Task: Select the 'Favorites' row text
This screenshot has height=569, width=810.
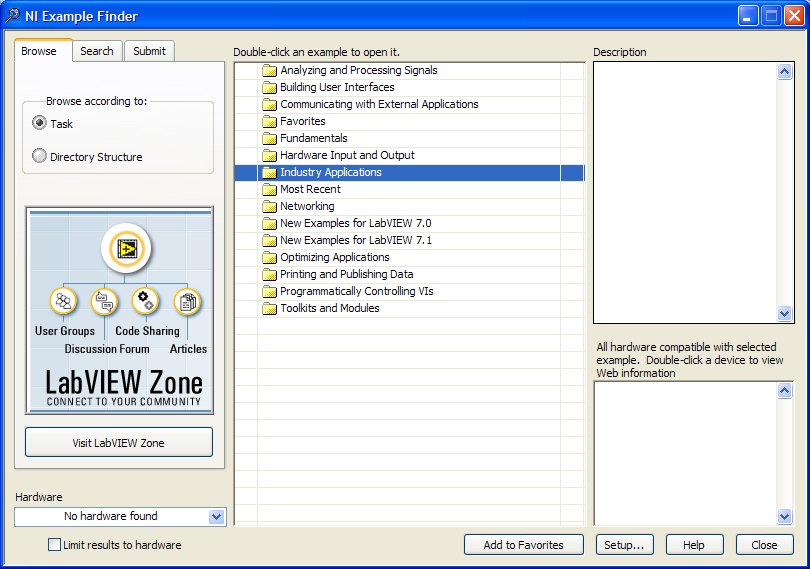Action: (303, 121)
